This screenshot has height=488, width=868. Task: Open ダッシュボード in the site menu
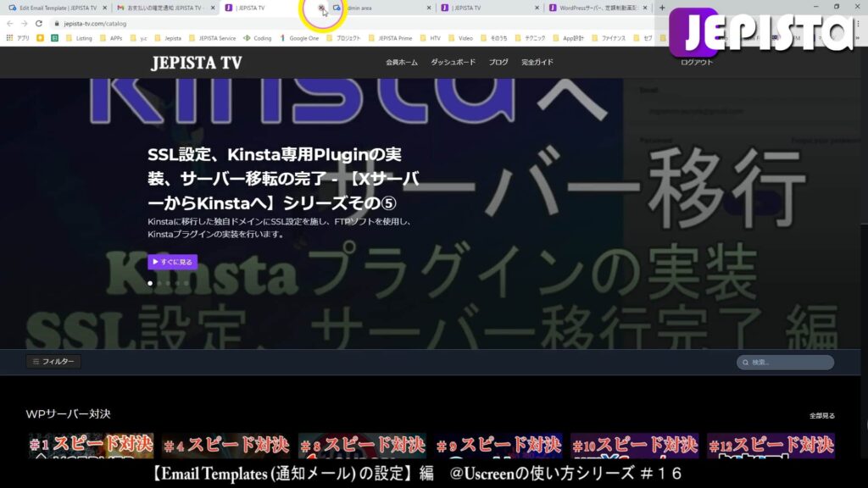pos(453,63)
